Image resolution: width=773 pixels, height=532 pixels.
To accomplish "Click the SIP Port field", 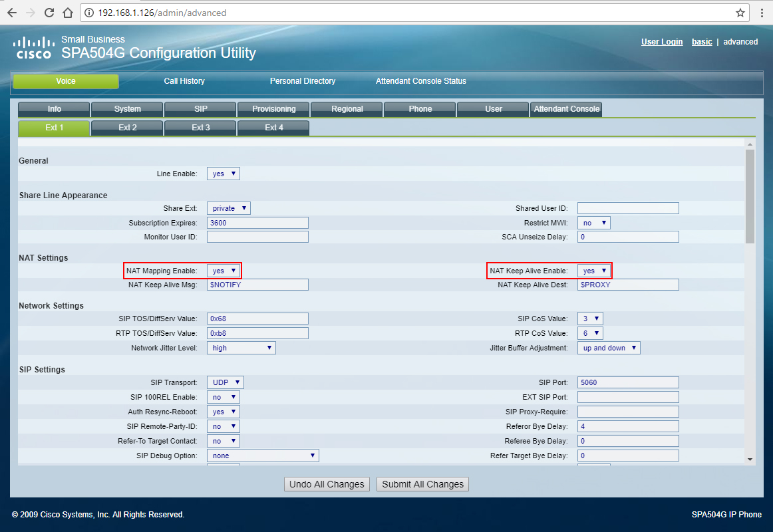I will tap(628, 383).
